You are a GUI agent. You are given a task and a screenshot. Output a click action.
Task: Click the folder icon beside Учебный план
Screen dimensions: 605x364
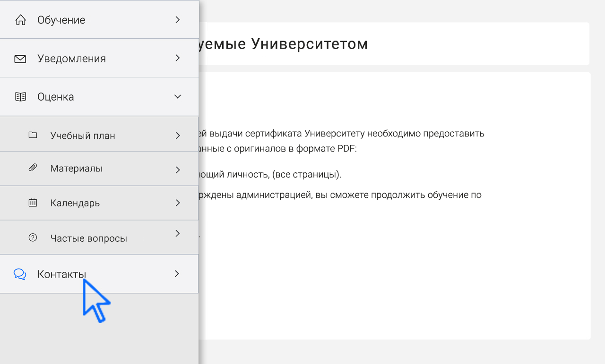coord(33,135)
